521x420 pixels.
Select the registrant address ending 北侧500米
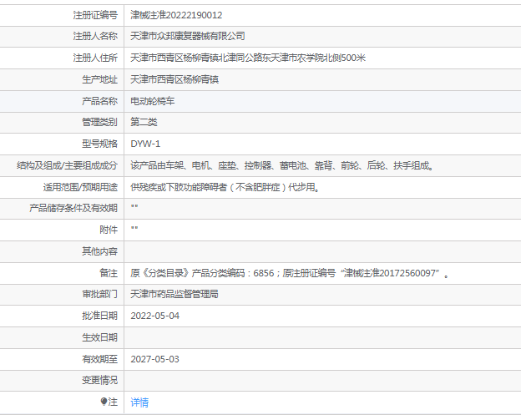[x=248, y=58]
